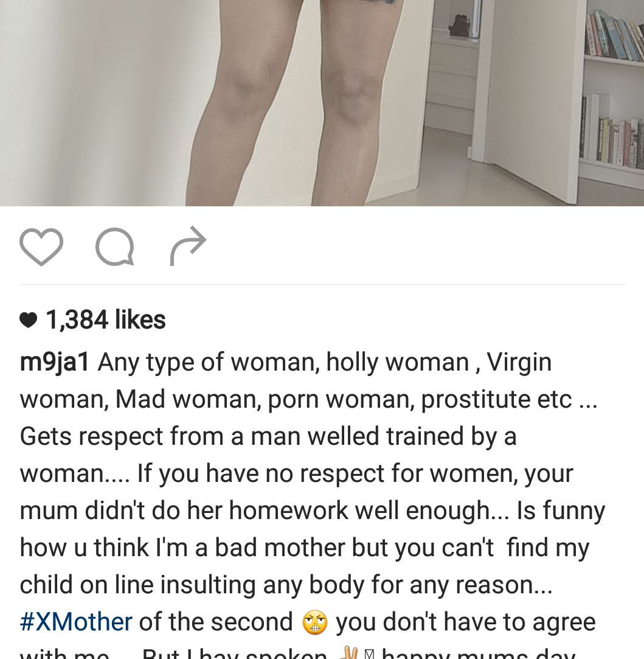Tap the small filled heart beside likes count
The width and height of the screenshot is (644, 659).
click(29, 320)
